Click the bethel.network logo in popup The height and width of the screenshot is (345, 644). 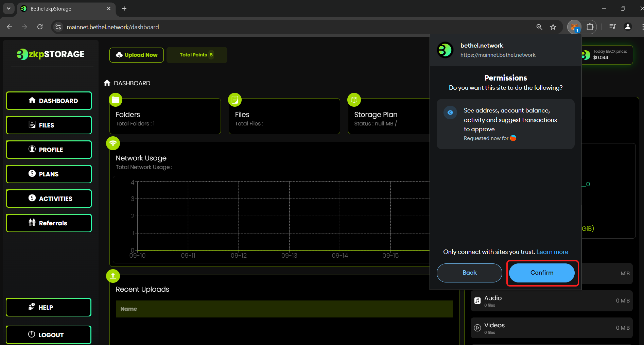tap(445, 50)
